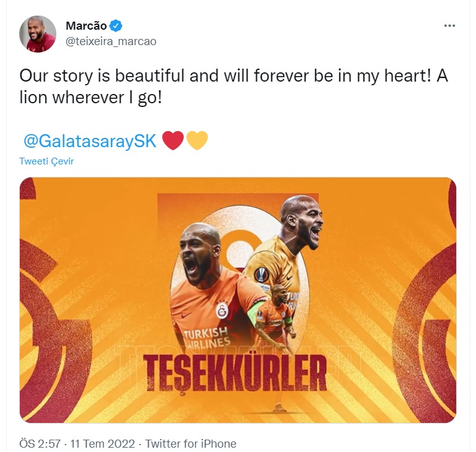Open the attached Teşekkürler image
The height and width of the screenshot is (452, 476).
click(238, 300)
